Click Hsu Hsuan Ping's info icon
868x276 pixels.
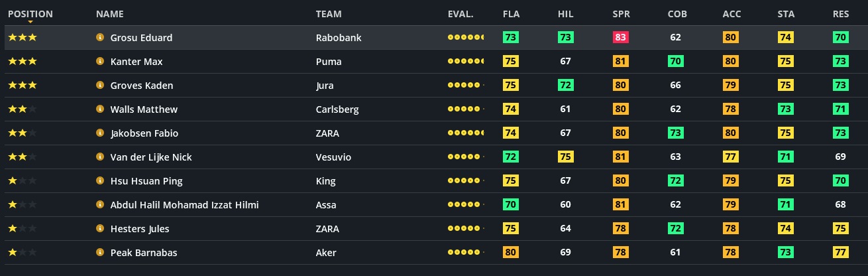tap(101, 181)
